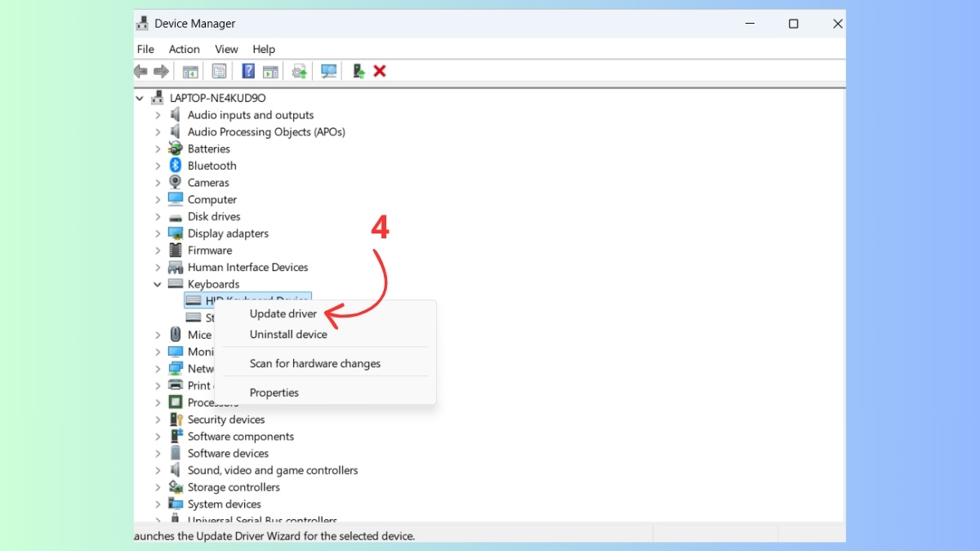Click the Forward arrow in the toolbar

coord(161,71)
